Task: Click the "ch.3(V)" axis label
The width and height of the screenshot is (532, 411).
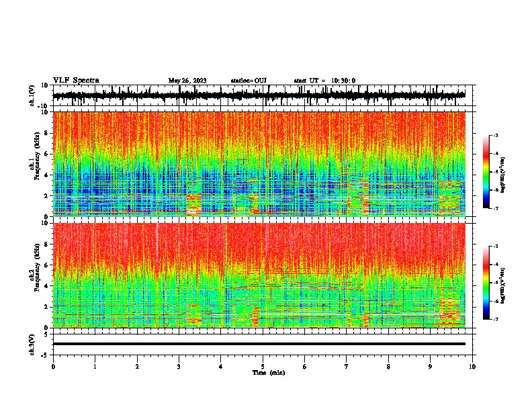Action: 32,345
